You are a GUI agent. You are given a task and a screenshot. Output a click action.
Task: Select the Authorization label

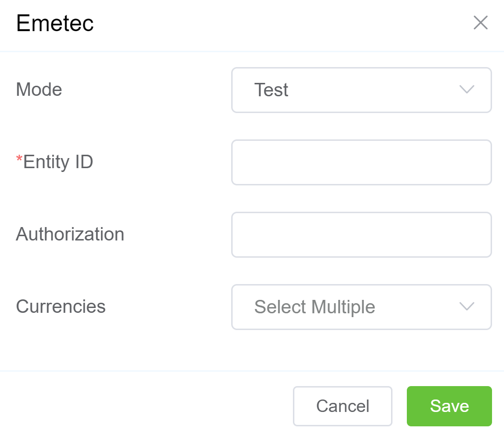click(x=70, y=234)
